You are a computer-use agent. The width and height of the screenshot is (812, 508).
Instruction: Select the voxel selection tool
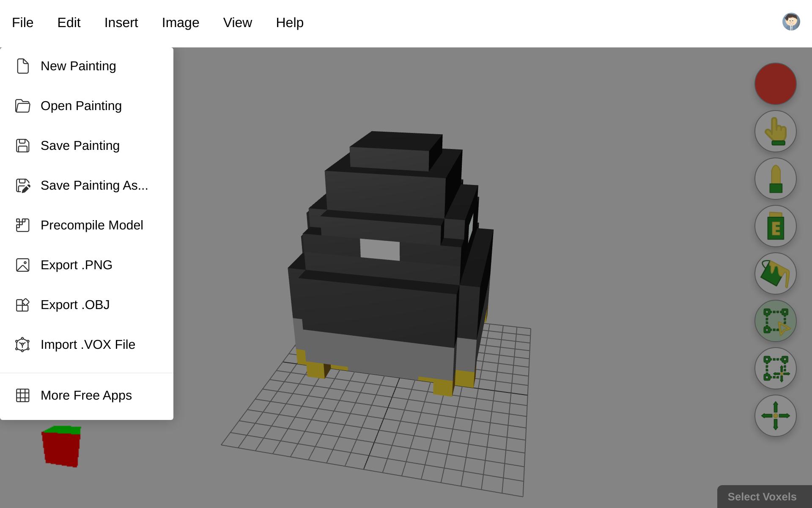click(x=776, y=321)
